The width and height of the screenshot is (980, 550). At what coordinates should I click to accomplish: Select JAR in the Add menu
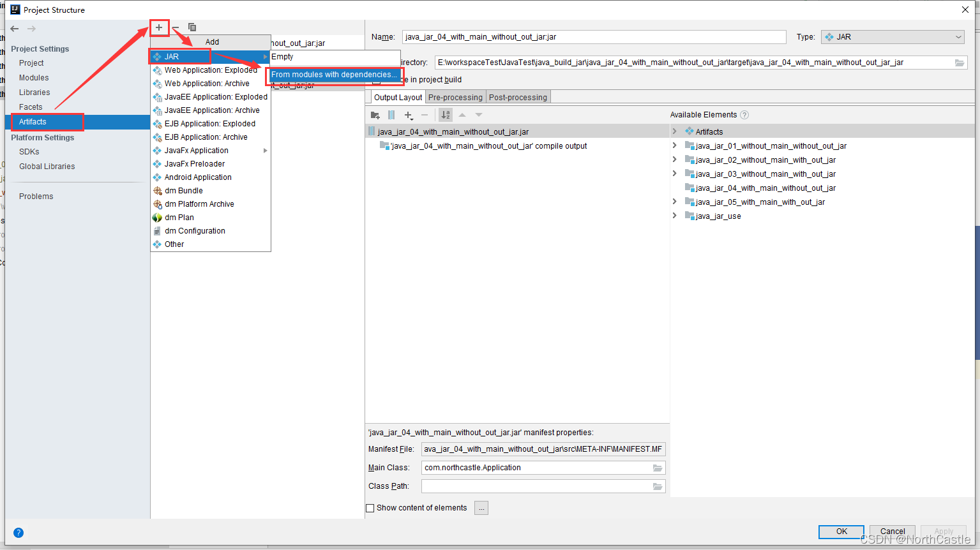click(x=211, y=57)
